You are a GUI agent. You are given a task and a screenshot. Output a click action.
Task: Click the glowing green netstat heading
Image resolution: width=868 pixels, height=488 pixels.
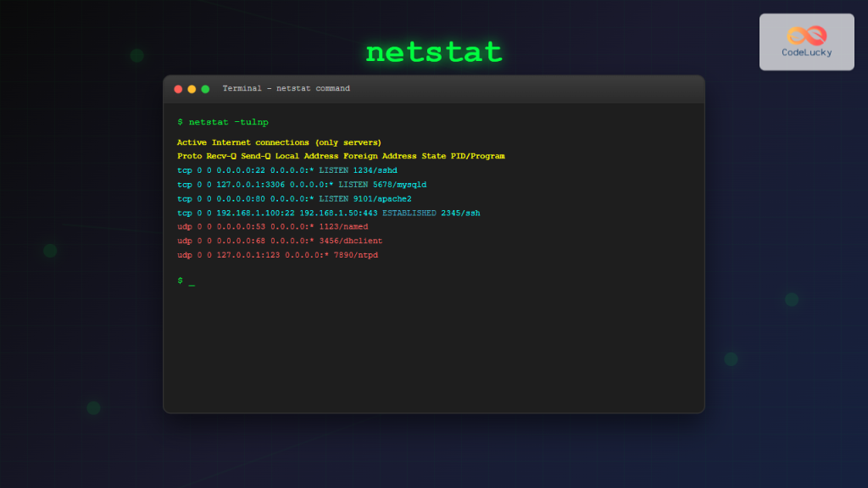(x=433, y=51)
